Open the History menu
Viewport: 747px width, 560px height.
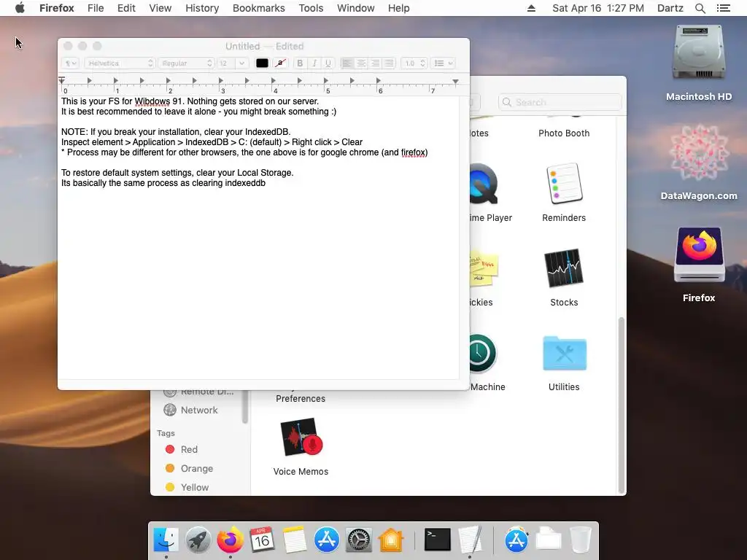click(202, 8)
